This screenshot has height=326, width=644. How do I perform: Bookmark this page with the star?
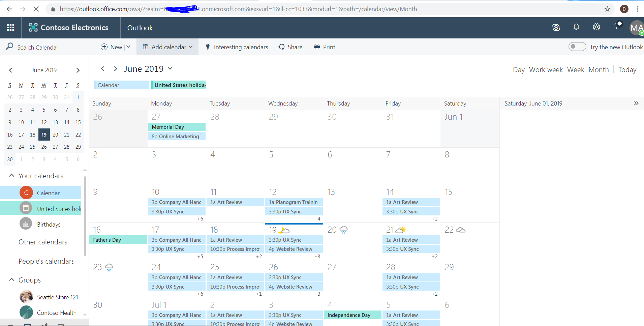(607, 9)
